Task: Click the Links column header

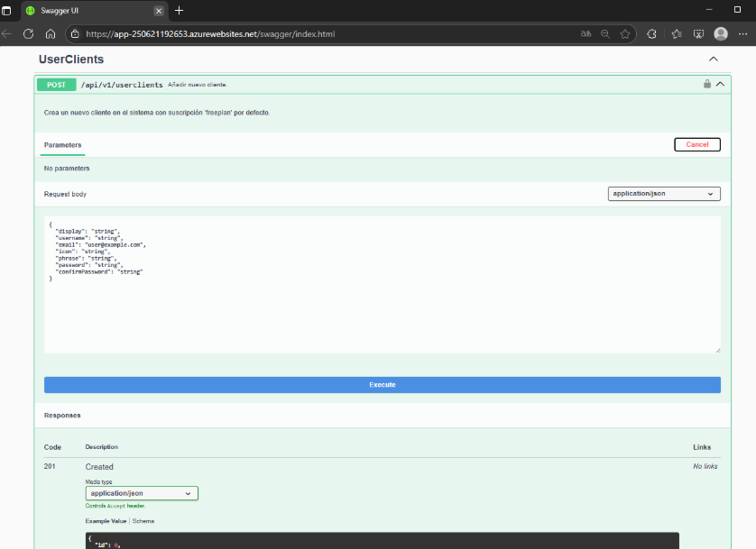Action: [x=702, y=447]
